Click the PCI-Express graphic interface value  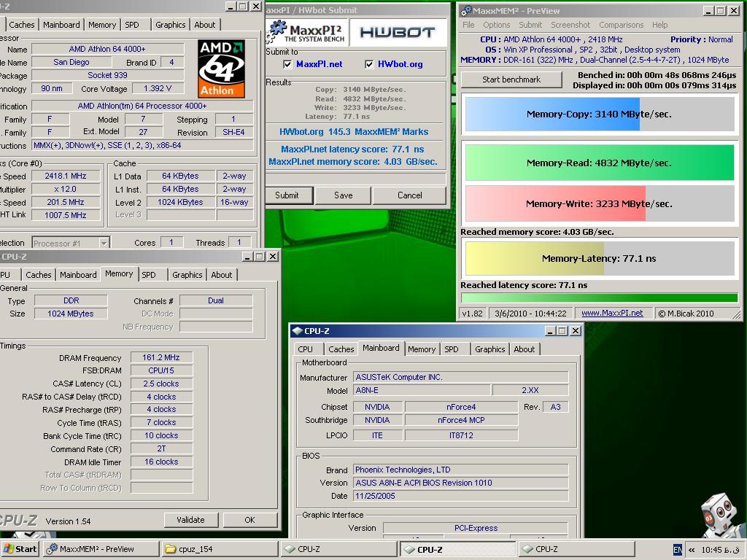coord(476,528)
